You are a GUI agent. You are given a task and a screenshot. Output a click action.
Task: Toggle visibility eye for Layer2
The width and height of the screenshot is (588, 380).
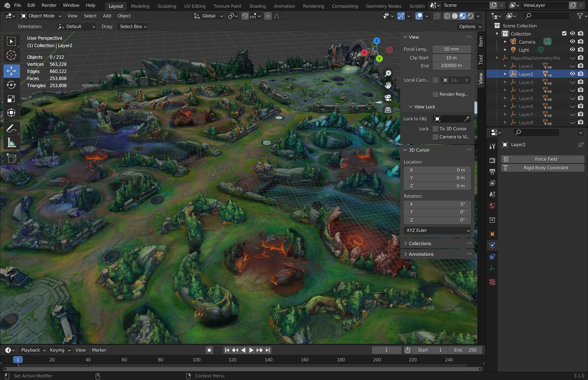click(573, 74)
